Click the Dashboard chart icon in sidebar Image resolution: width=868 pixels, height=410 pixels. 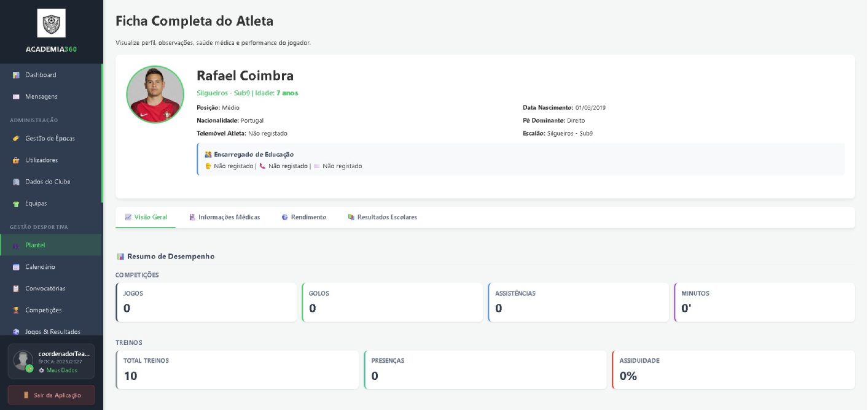16,75
